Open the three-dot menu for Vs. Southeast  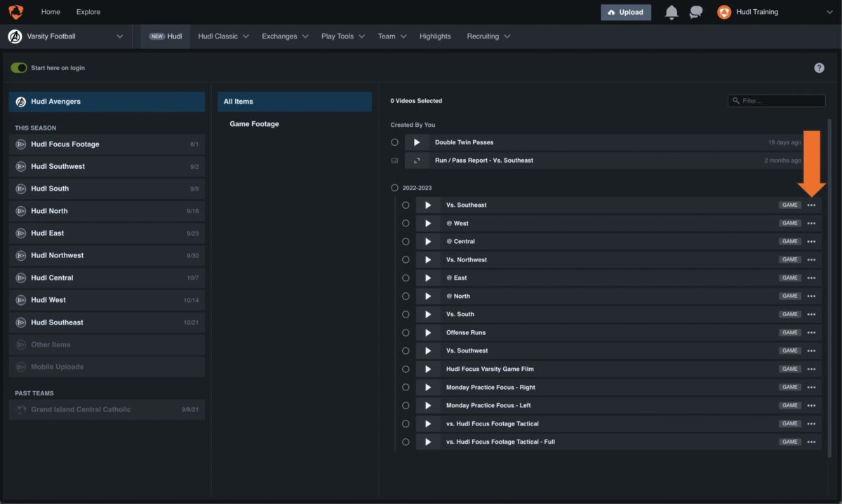[812, 205]
